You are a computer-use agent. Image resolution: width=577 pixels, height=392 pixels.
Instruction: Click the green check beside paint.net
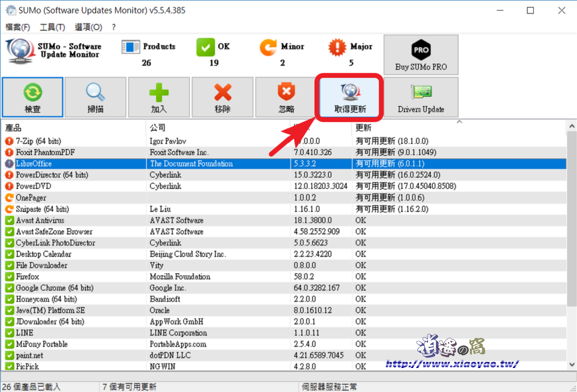pyautogui.click(x=9, y=355)
